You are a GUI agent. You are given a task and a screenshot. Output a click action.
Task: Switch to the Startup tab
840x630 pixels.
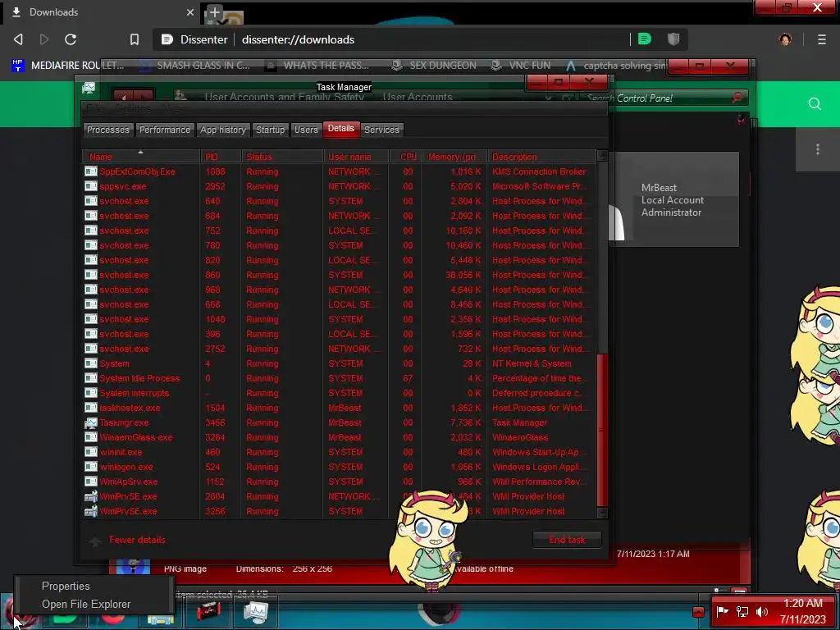(x=270, y=130)
